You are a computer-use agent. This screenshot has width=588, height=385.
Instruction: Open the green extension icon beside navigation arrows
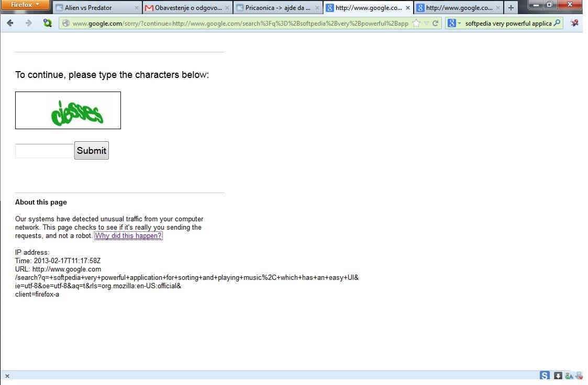pyautogui.click(x=47, y=23)
